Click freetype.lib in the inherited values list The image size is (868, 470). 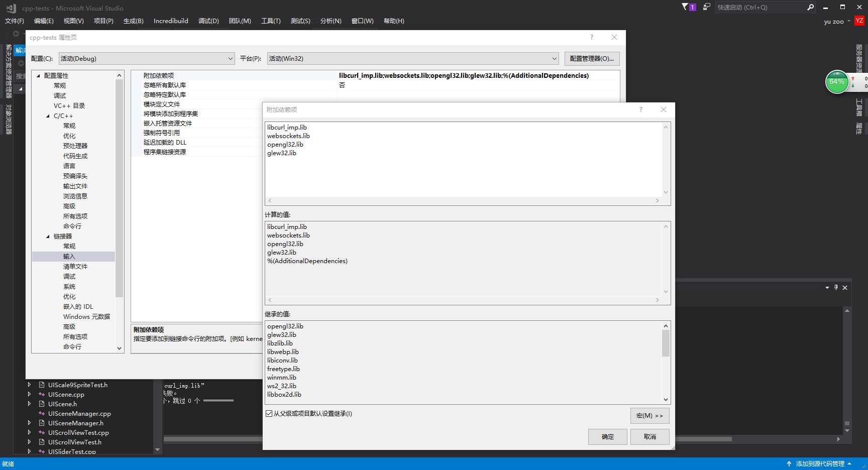point(283,369)
